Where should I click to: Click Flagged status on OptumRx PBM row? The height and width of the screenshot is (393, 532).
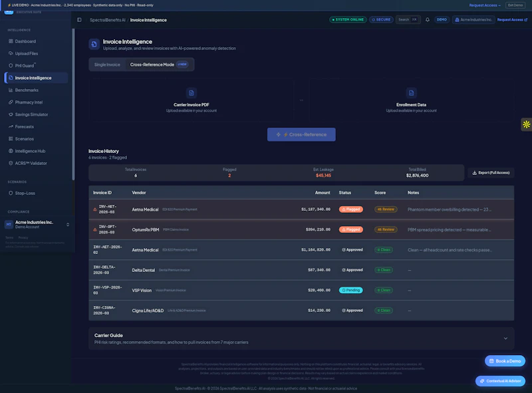point(351,230)
